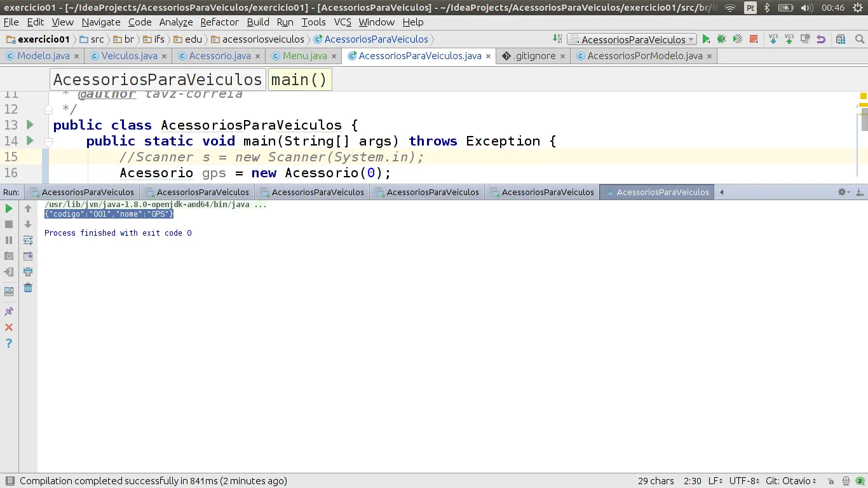Change line separator LF in status bar
Viewport: 868px width, 488px height.
(715, 481)
